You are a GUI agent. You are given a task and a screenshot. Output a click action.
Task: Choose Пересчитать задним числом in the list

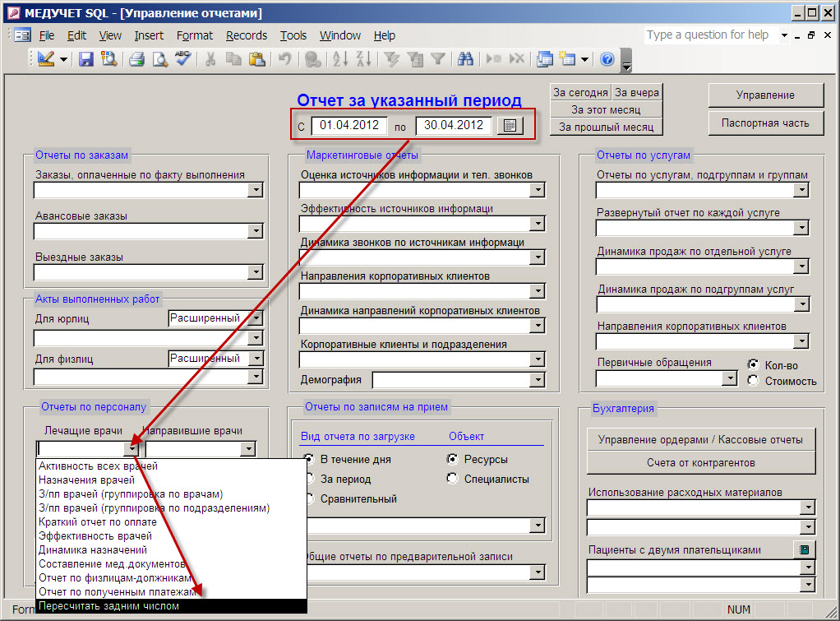pos(172,606)
